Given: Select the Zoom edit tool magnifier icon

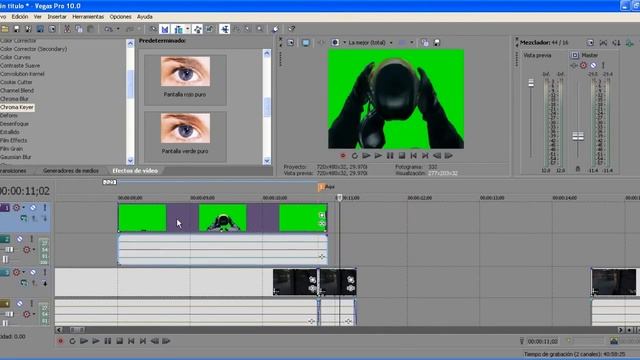Looking at the screenshot, I should (260, 29).
